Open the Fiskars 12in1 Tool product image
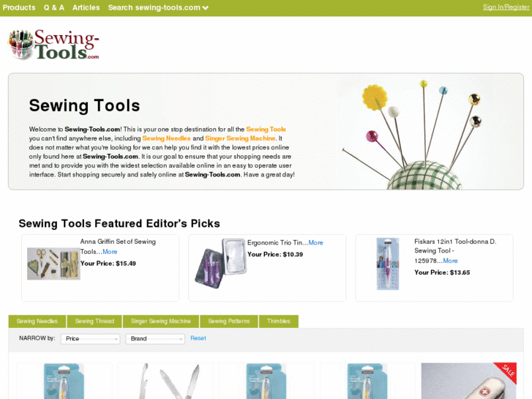 tap(387, 264)
